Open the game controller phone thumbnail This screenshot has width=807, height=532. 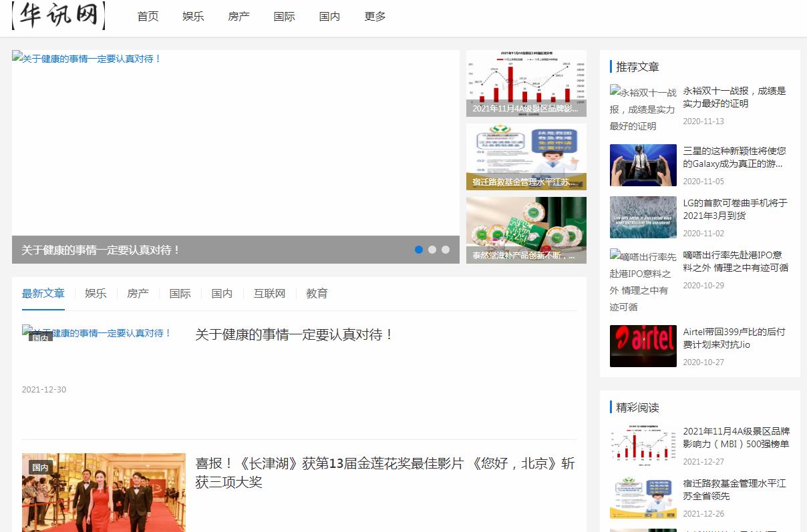643,166
